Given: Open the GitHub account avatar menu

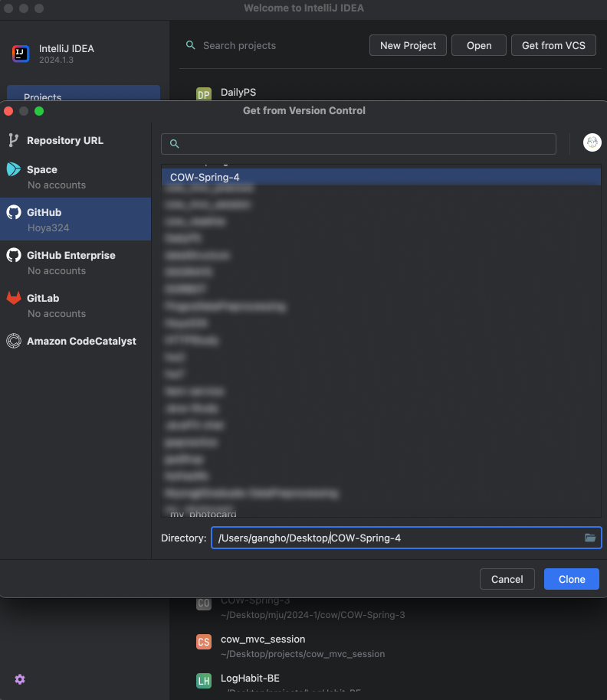Looking at the screenshot, I should pos(592,143).
